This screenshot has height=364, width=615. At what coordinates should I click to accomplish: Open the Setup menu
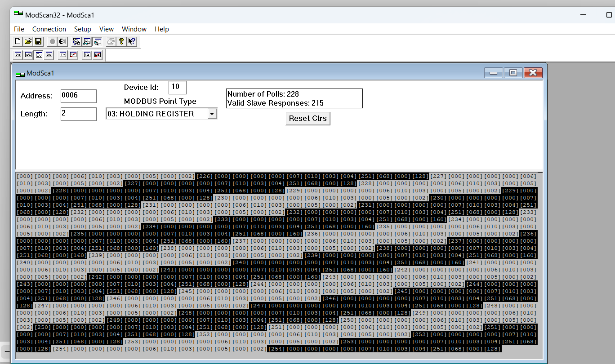point(83,29)
